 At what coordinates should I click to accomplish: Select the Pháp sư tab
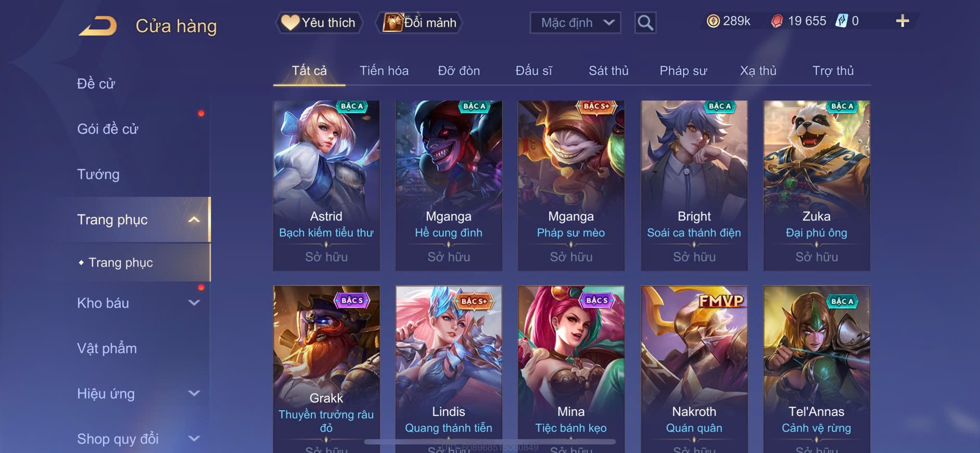[683, 70]
